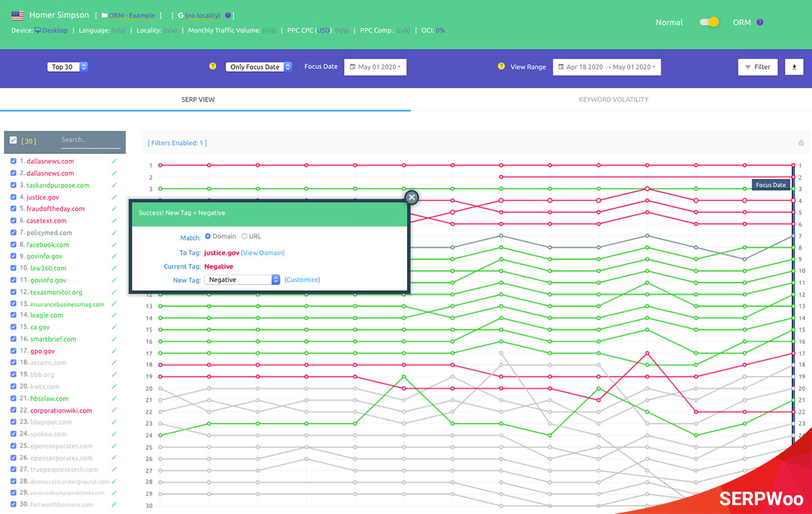
Task: Click in the domain Search field
Action: tap(90, 140)
